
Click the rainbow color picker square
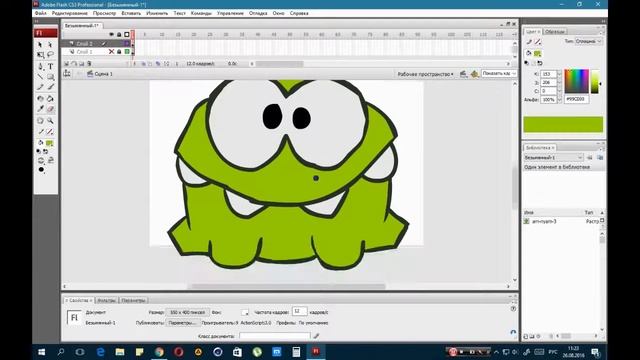[x=576, y=81]
